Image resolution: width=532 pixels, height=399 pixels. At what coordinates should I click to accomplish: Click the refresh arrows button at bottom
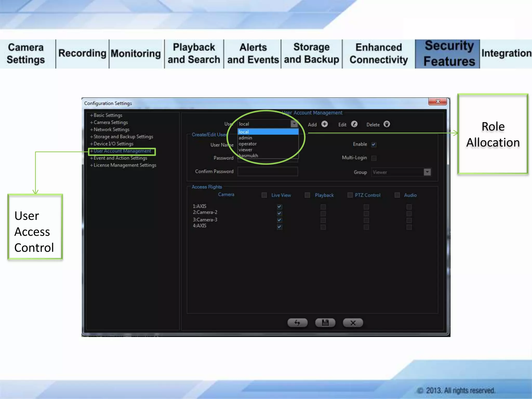pyautogui.click(x=297, y=323)
